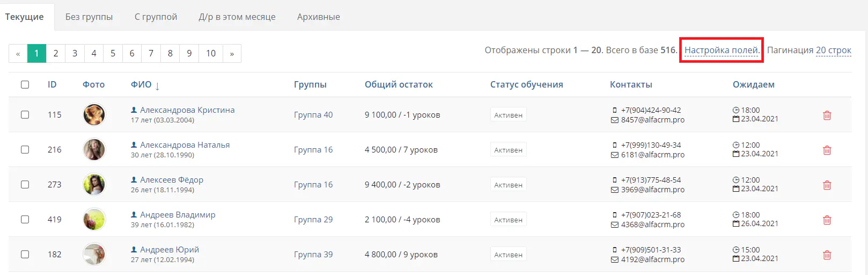Click the Ожидаем column header

point(754,84)
